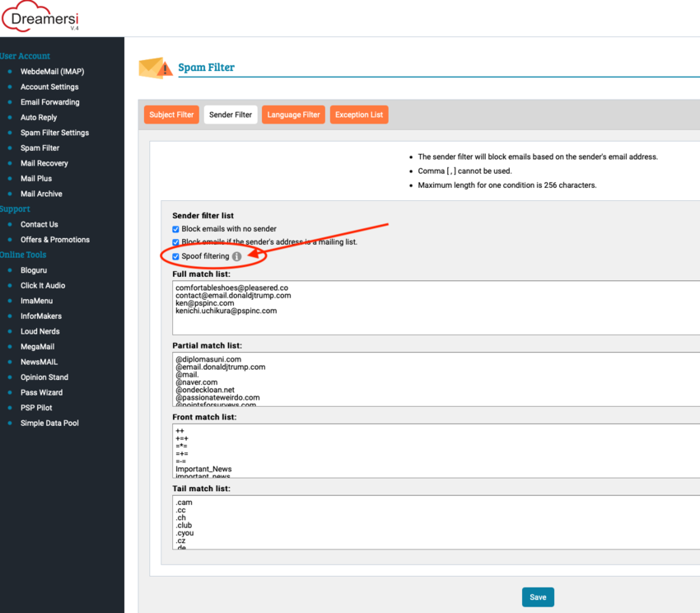Launch Bloguru from Online Tools
The image size is (700, 613).
[34, 270]
